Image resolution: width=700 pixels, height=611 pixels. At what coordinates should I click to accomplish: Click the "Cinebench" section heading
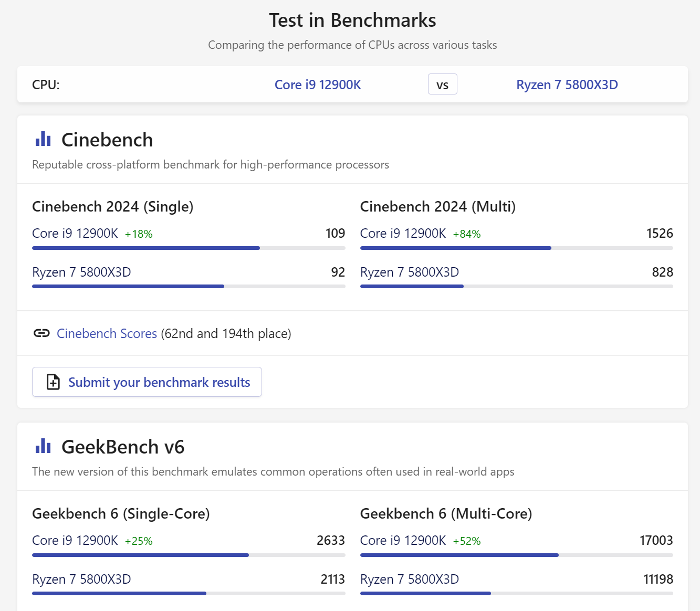point(107,140)
